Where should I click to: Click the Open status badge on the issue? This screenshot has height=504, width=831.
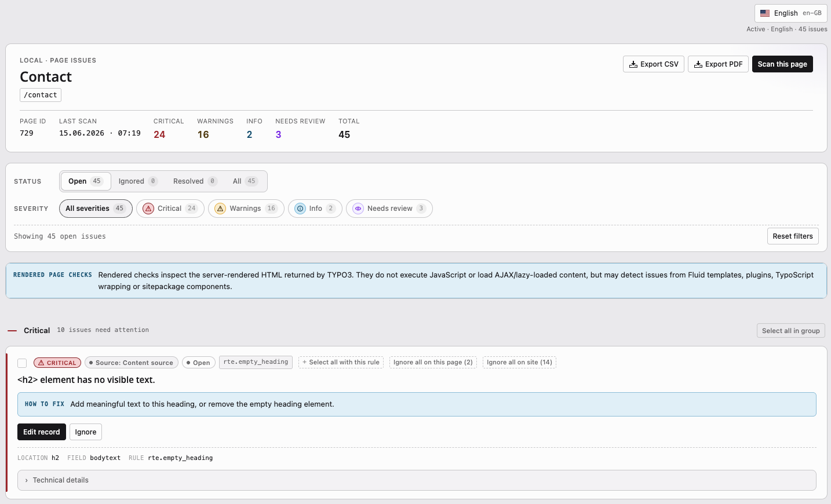click(x=199, y=363)
